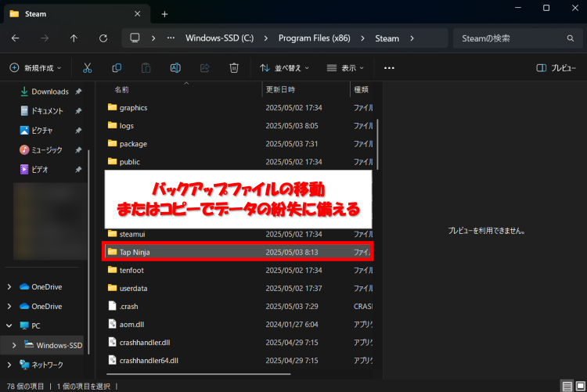This screenshot has width=587, height=392.
Task: Expand the Windows-SSD tree node
Action: [14, 345]
